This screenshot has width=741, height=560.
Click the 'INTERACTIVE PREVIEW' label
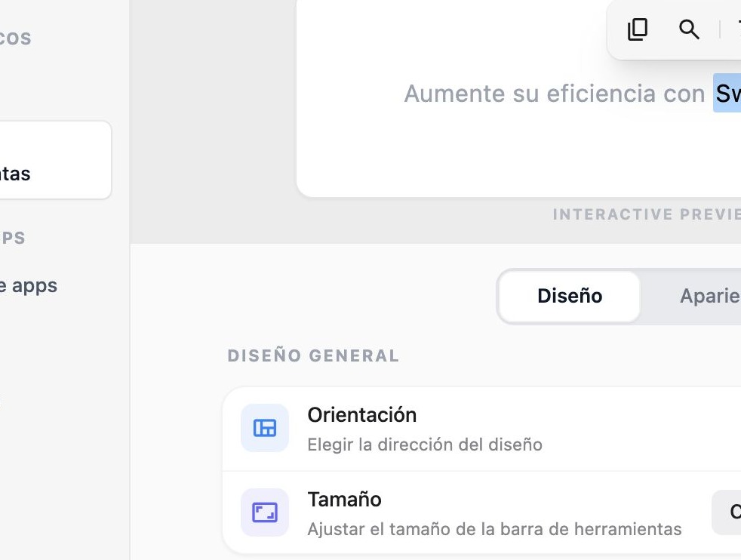coord(647,214)
